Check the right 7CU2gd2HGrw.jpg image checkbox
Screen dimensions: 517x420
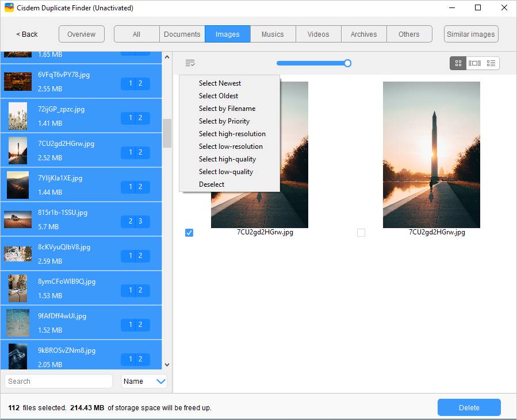pyautogui.click(x=361, y=233)
